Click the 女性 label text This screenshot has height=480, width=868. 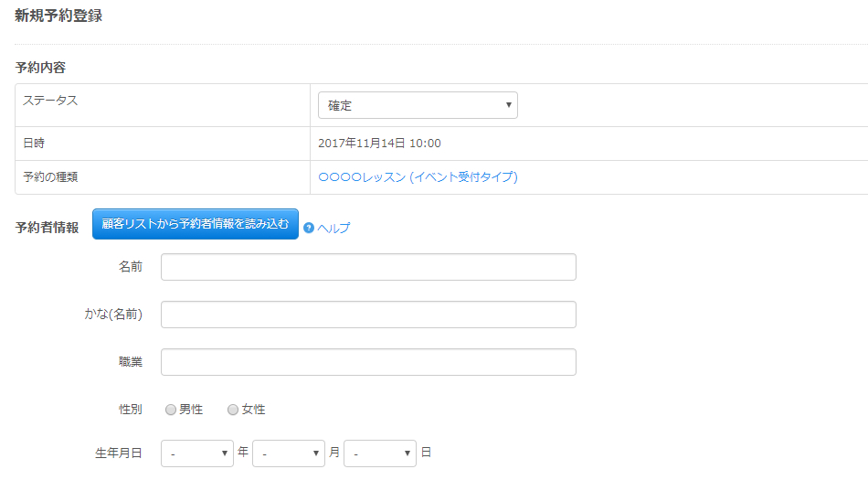pyautogui.click(x=253, y=410)
